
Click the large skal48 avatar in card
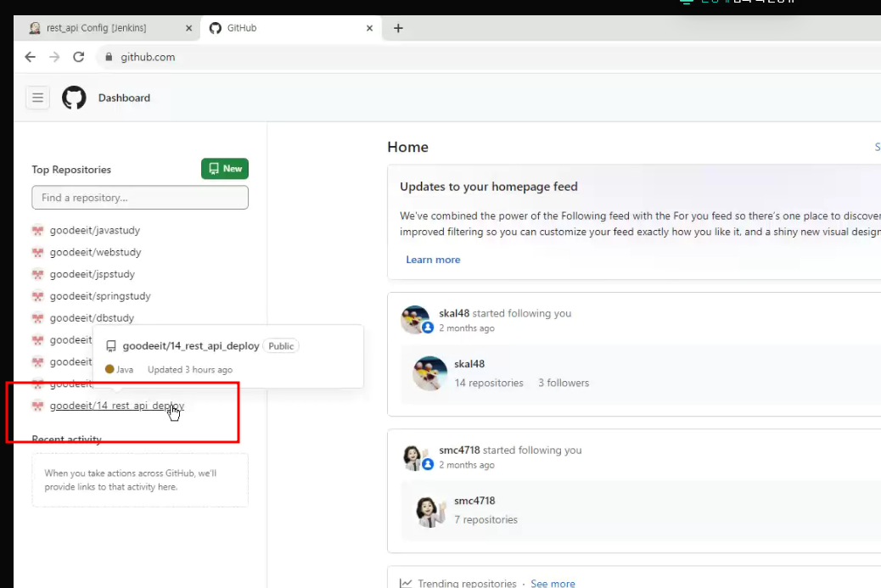pos(429,372)
